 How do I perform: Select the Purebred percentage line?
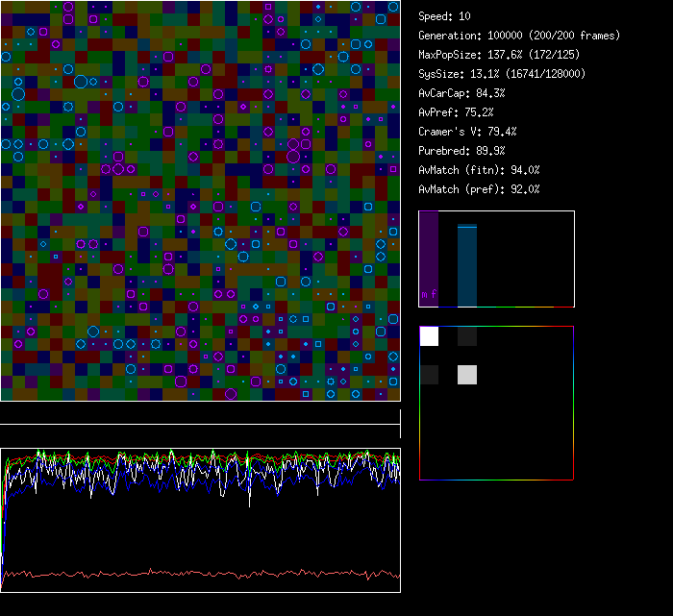pos(461,151)
